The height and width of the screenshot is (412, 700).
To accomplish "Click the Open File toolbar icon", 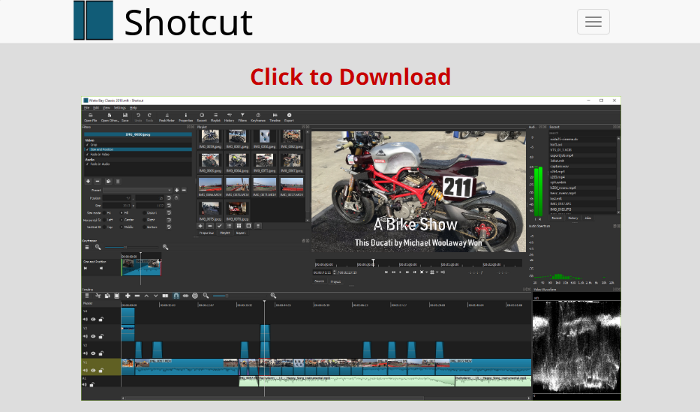I will pyautogui.click(x=91, y=116).
